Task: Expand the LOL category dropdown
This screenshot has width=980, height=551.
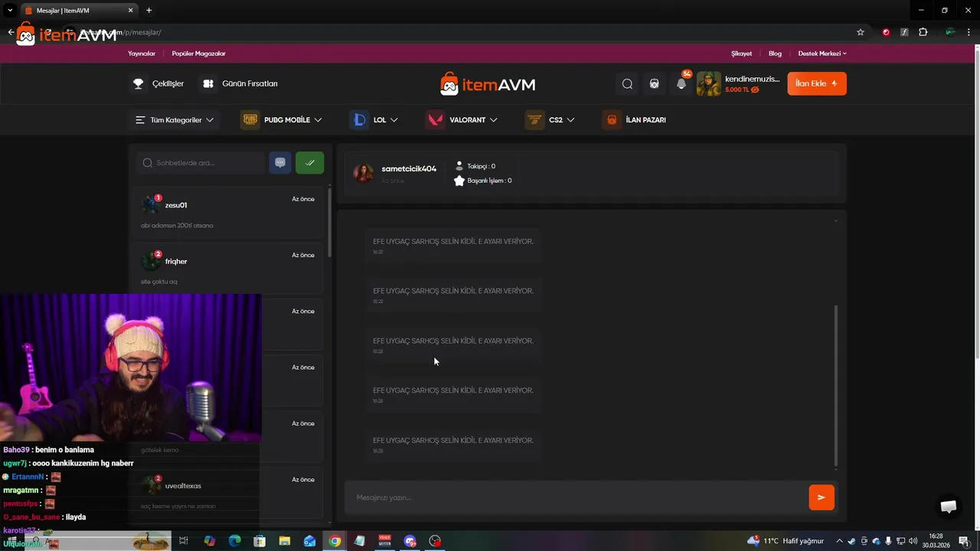Action: (x=374, y=120)
